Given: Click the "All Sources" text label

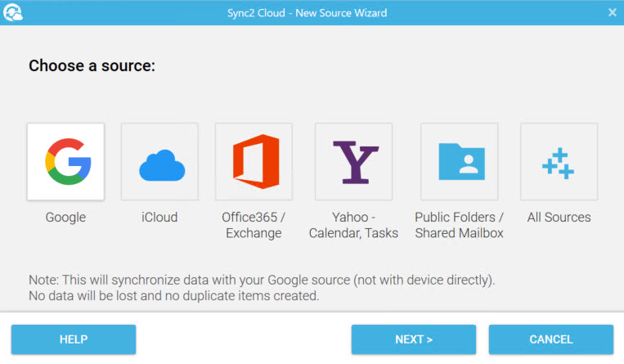Looking at the screenshot, I should tap(559, 218).
